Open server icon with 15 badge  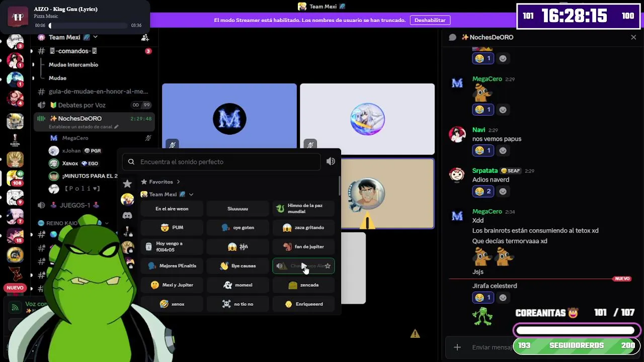coord(15,235)
